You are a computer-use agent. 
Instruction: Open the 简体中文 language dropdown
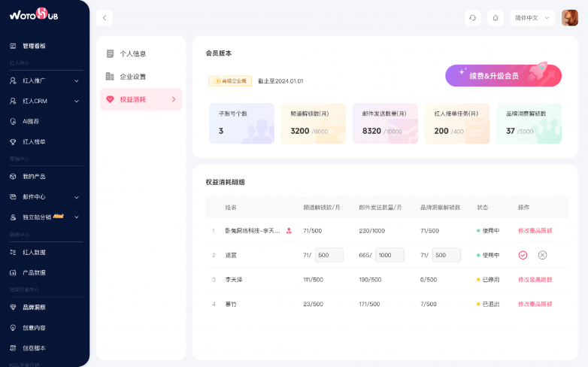[x=532, y=17]
